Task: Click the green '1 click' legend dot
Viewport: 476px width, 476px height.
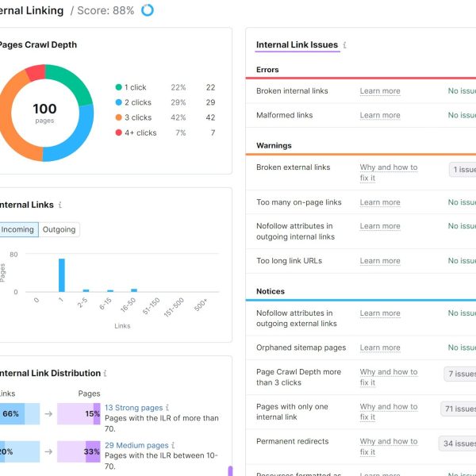Action: point(118,88)
